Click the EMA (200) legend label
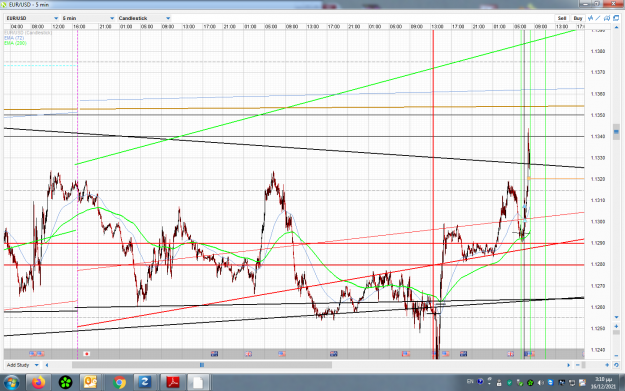Viewport: 625px width, 391px height. (15, 43)
